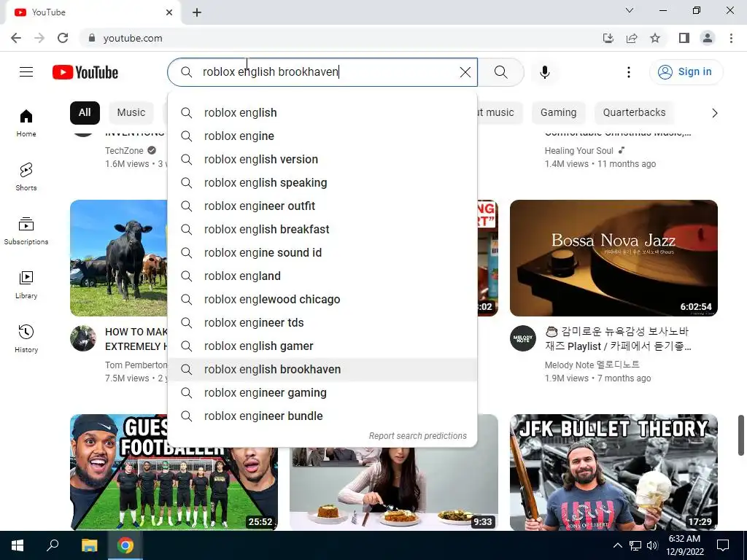Pick 'roblox englewood chicago' suggestion
This screenshot has height=560, width=747.
[x=322, y=300]
